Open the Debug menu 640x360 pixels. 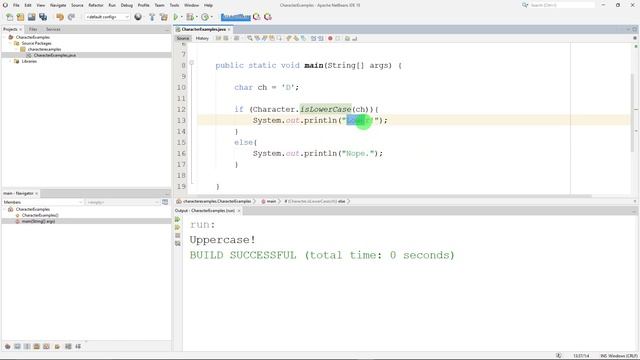click(127, 5)
